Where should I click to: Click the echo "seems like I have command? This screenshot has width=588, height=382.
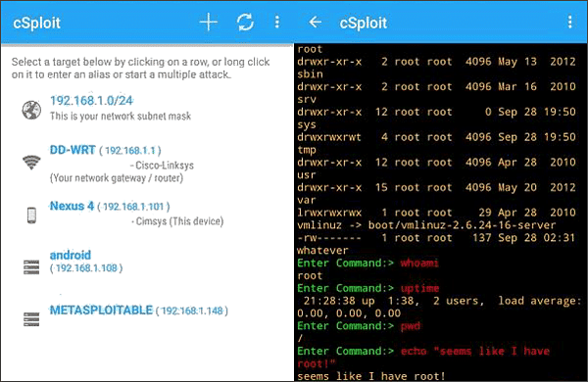pos(475,352)
